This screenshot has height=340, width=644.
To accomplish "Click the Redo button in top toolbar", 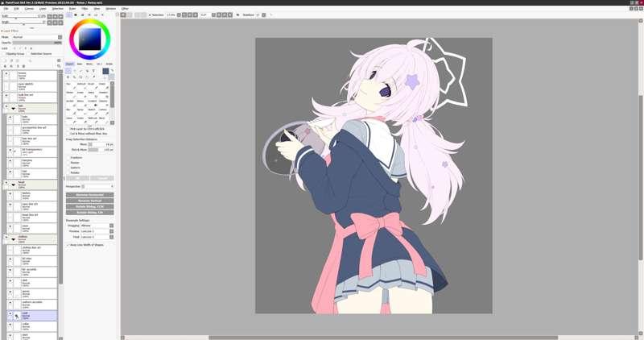I will (x=130, y=15).
